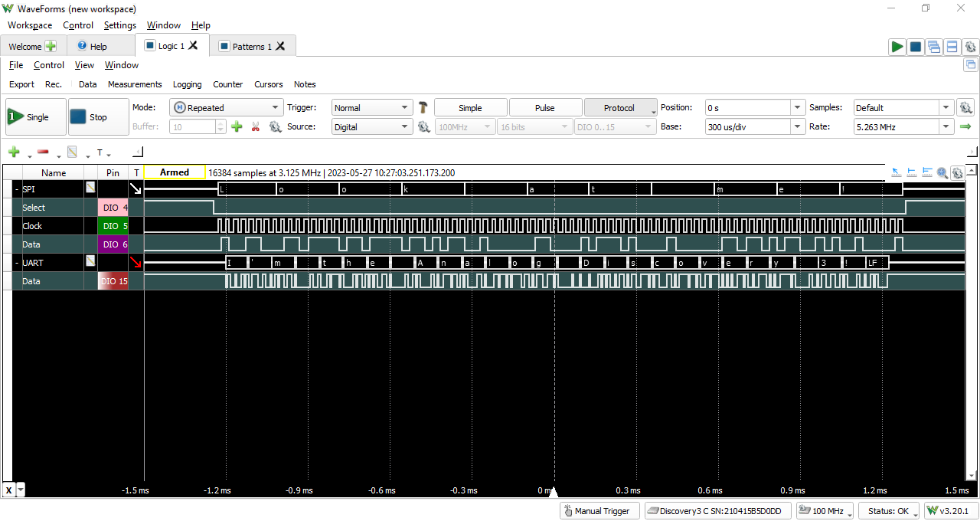The width and height of the screenshot is (980, 521).
Task: Click the green run-all play icon
Action: tap(897, 47)
